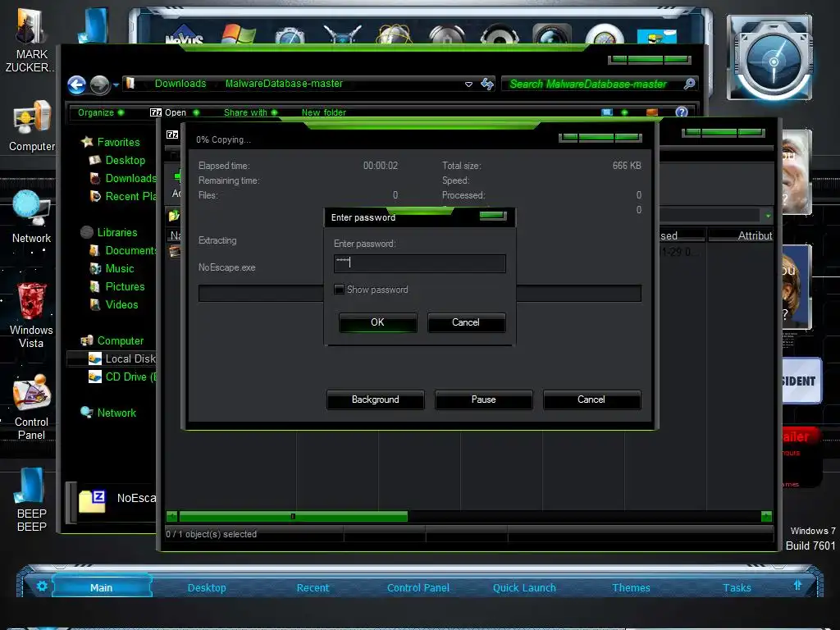The width and height of the screenshot is (840, 630).
Task: Switch to the Quick Launch tab
Action: pyautogui.click(x=524, y=587)
